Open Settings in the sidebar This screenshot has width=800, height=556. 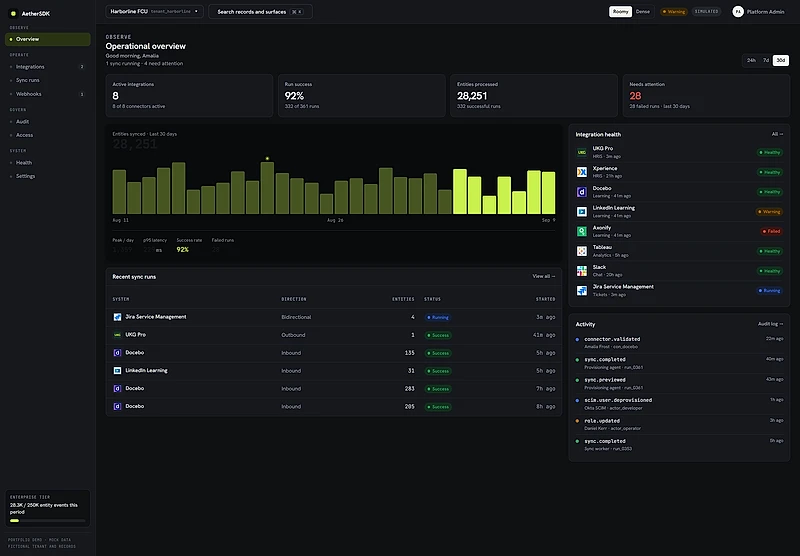pyautogui.click(x=47, y=176)
